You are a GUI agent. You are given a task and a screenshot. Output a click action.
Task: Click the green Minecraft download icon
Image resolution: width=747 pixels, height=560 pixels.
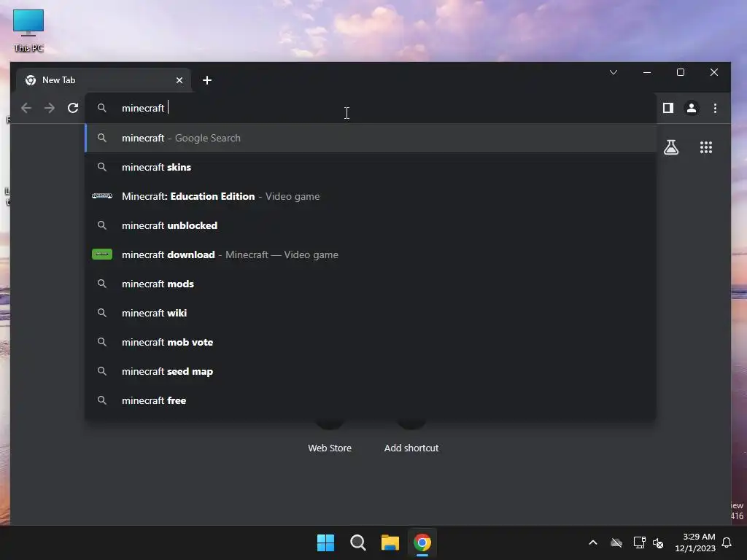[102, 254]
